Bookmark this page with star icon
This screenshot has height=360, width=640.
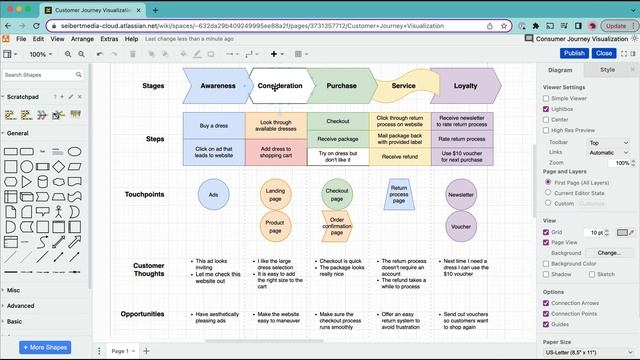[x=504, y=26]
